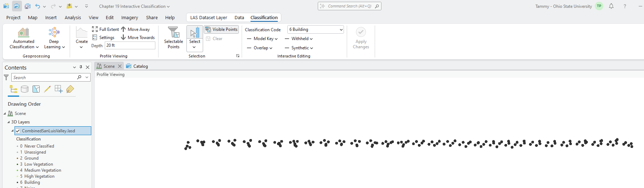Viewport: 644px width, 188px height.
Task: Open the Imagery ribbon tab
Action: tap(130, 18)
